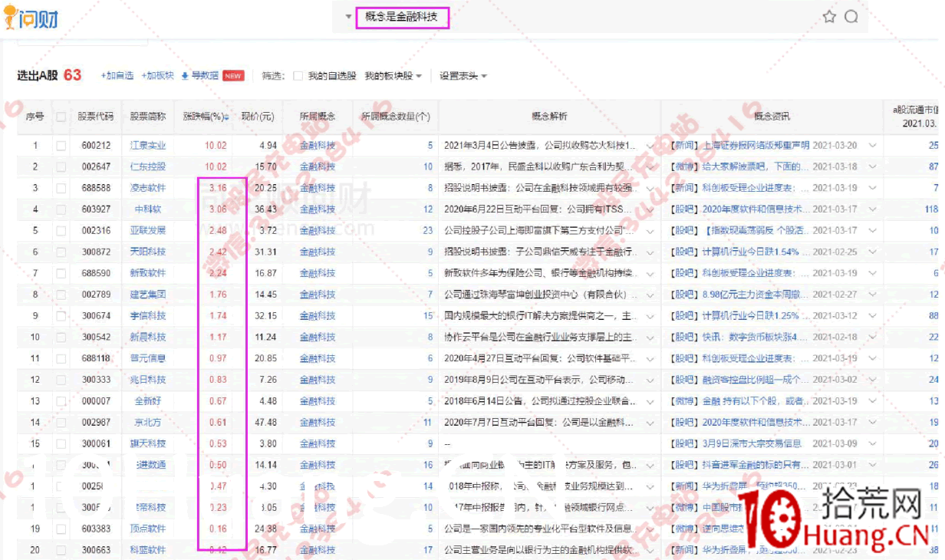
Task: Click price 36.43 in 中科软 row
Action: pyautogui.click(x=265, y=209)
